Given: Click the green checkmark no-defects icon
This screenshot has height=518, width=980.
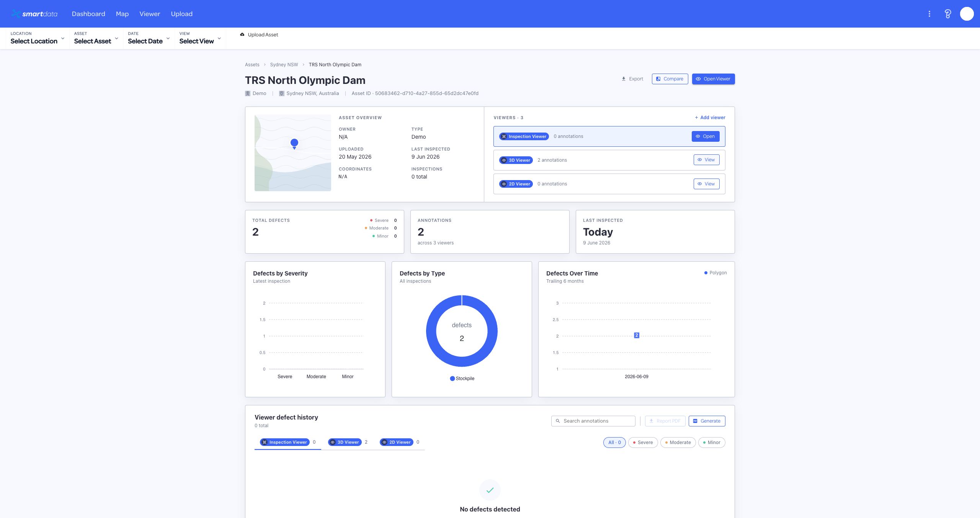Looking at the screenshot, I should pyautogui.click(x=490, y=490).
